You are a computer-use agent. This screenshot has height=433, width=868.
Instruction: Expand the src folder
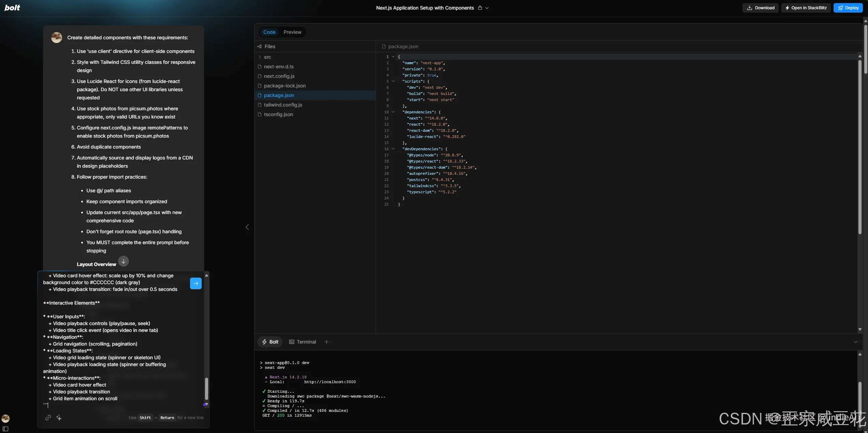click(267, 57)
